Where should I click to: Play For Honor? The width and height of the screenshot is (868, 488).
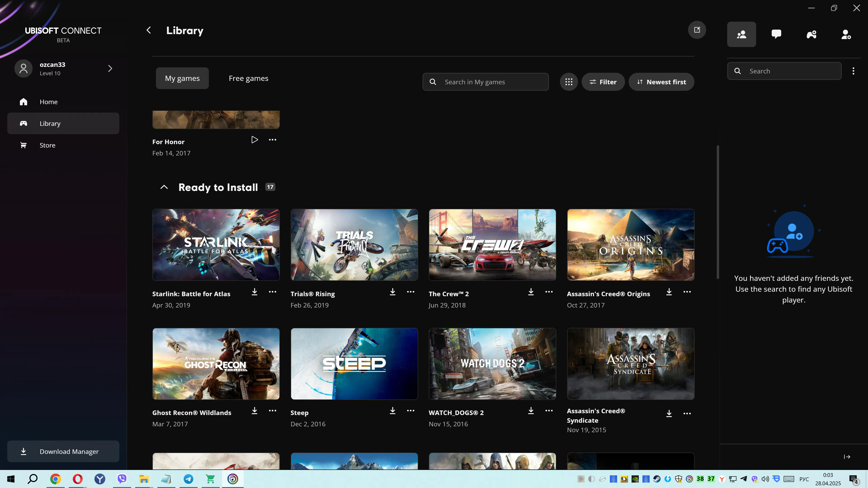[x=255, y=139]
